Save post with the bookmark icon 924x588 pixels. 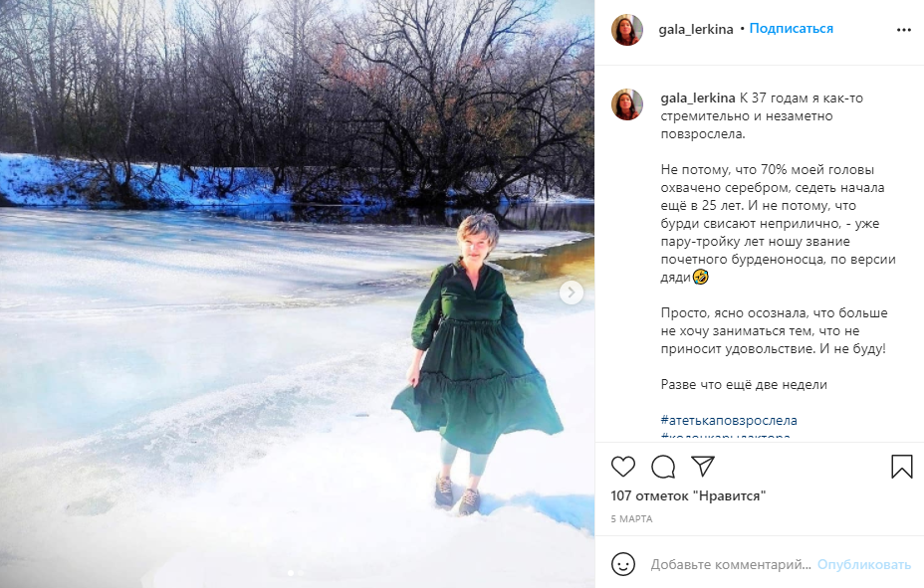click(x=902, y=467)
